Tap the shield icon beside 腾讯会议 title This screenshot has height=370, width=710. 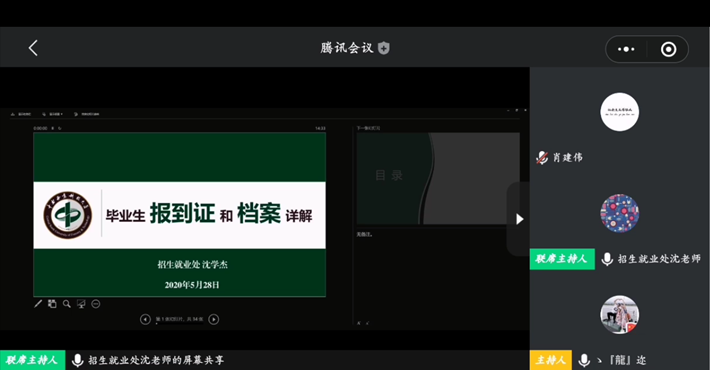[384, 48]
